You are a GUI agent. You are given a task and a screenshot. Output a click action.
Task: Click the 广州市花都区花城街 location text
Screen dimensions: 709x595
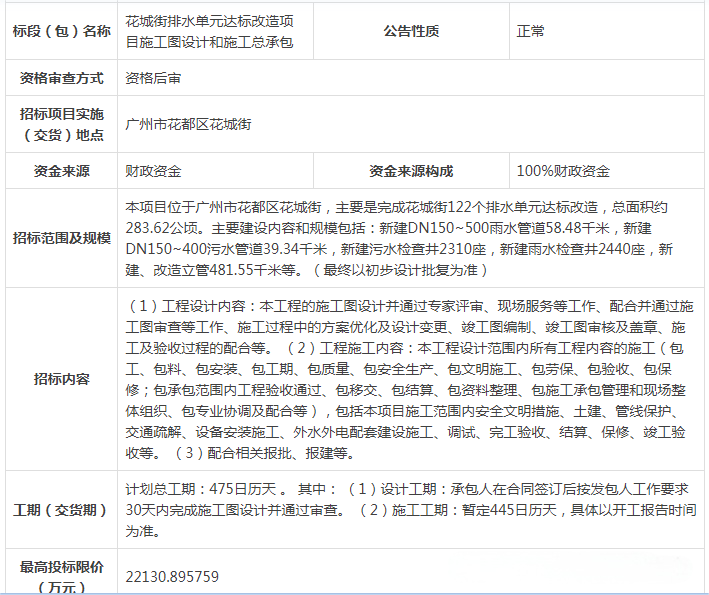[188, 125]
